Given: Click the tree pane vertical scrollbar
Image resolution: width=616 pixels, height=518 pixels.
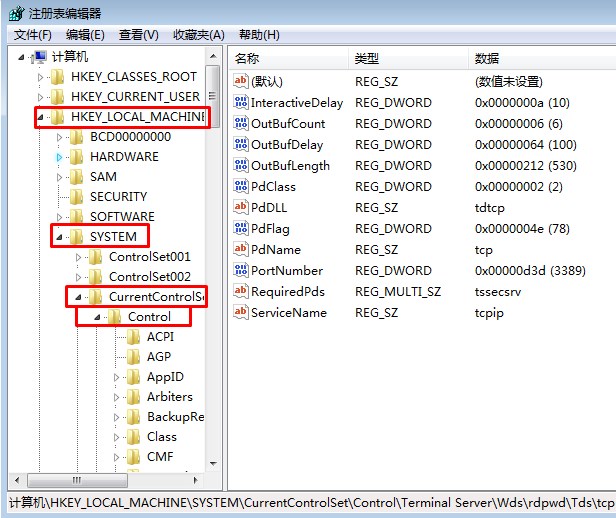Looking at the screenshot, I should point(213,300).
